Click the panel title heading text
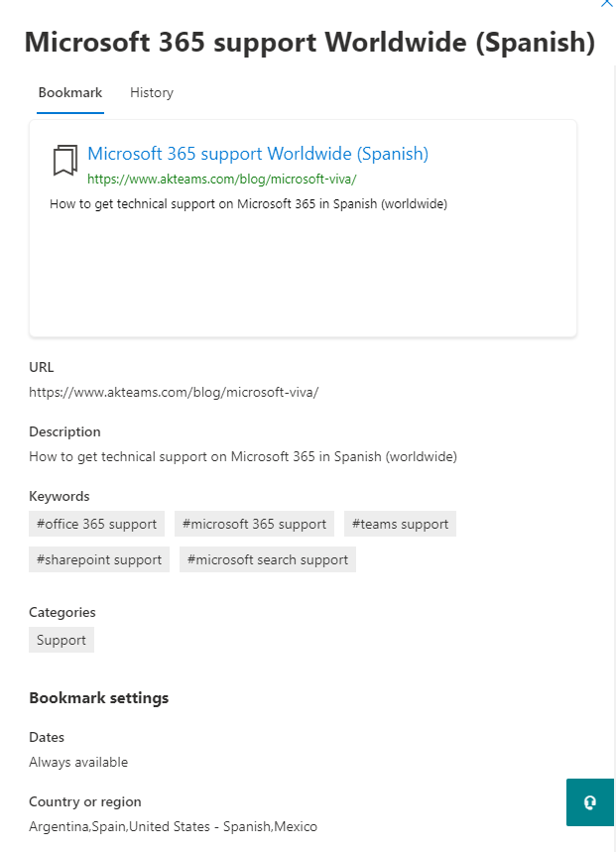616x852 pixels. click(309, 43)
